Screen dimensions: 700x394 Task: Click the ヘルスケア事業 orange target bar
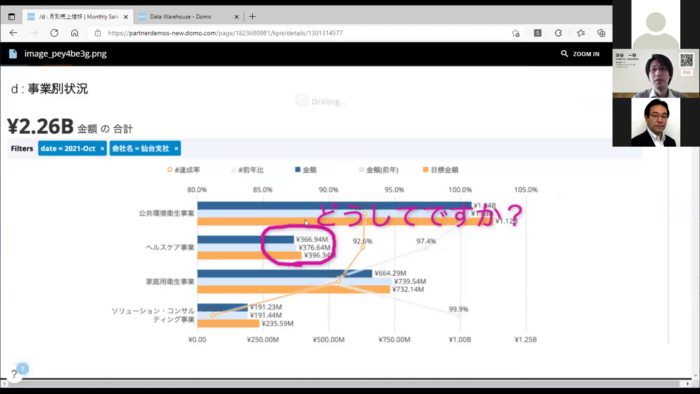coord(250,256)
